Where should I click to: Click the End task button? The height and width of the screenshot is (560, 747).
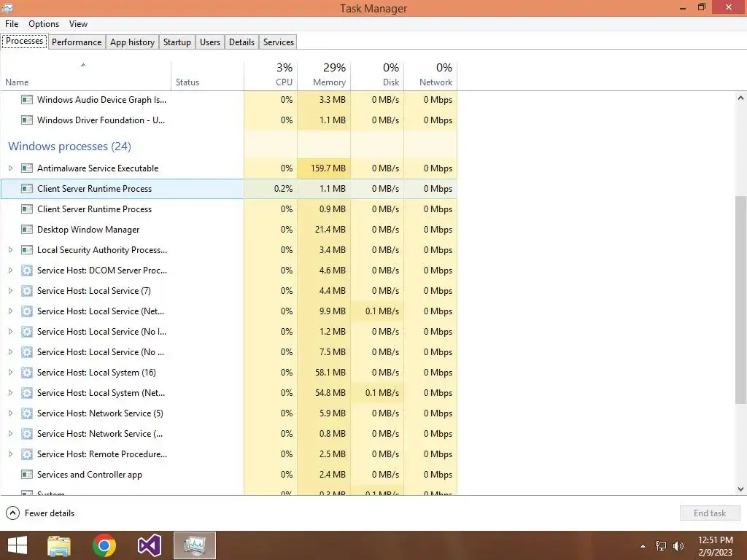(x=710, y=513)
